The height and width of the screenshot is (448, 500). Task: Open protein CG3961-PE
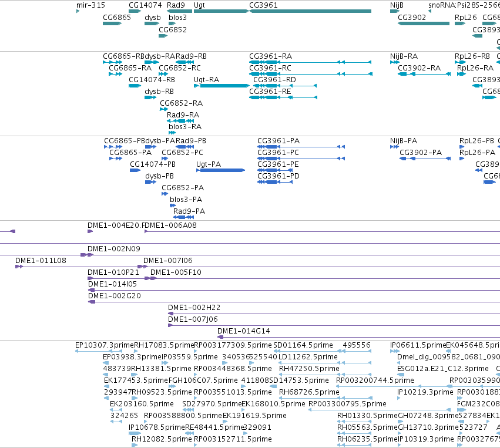tap(278, 164)
